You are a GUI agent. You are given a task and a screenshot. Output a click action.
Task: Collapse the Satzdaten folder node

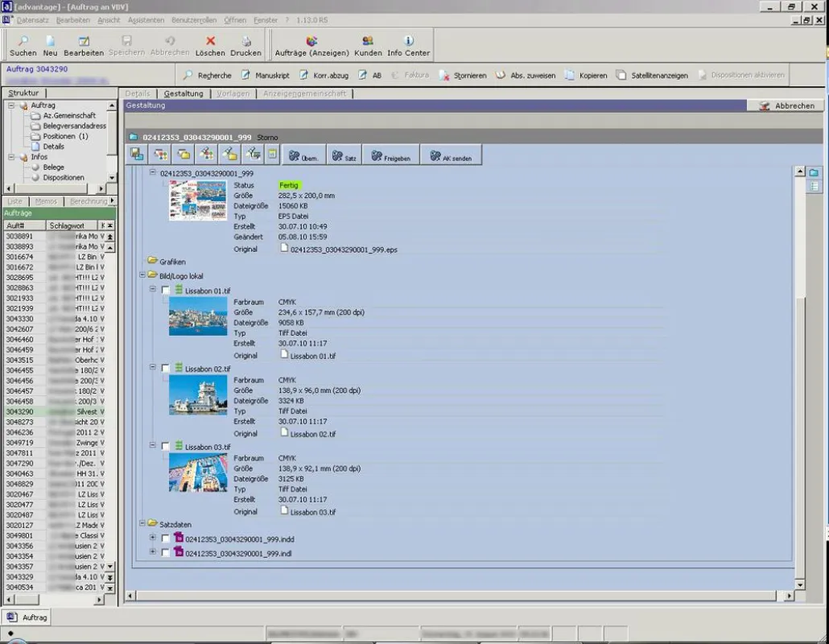(142, 523)
